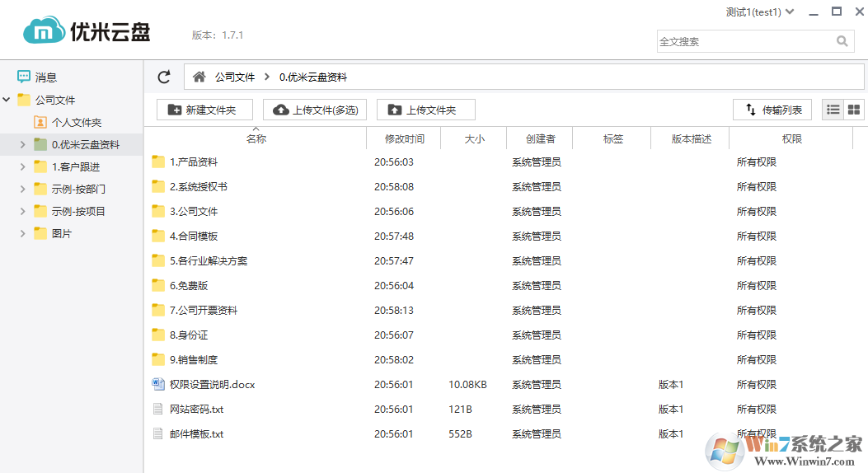Click 所有权限 in the 1.产品资料 row
Image resolution: width=868 pixels, height=473 pixels.
(756, 162)
